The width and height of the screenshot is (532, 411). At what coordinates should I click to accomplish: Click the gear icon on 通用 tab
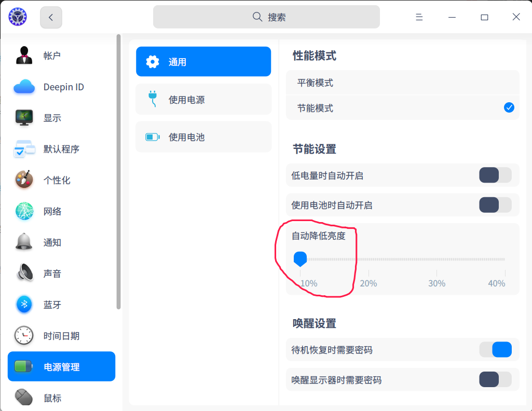pos(153,62)
